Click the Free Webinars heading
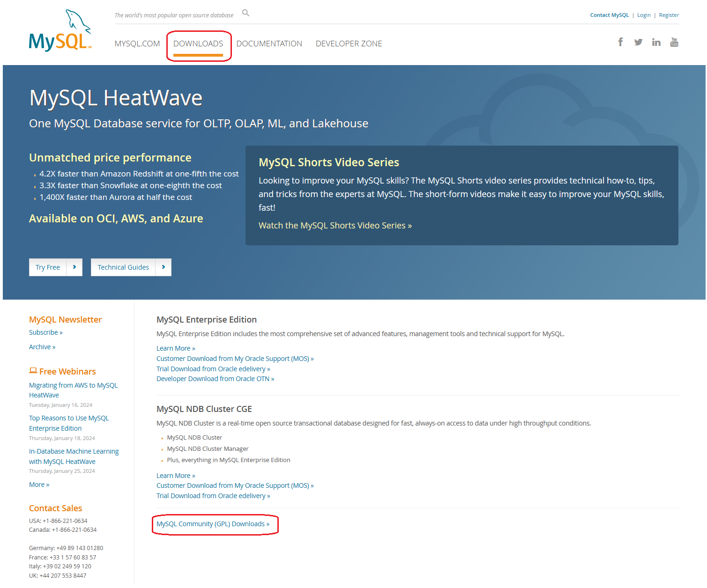This screenshot has height=588, width=707. point(67,371)
